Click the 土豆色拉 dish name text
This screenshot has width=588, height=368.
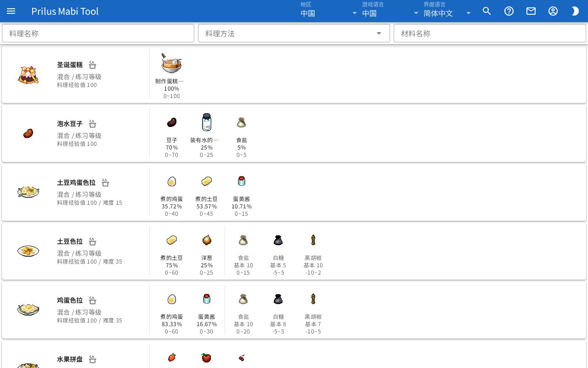pos(70,241)
